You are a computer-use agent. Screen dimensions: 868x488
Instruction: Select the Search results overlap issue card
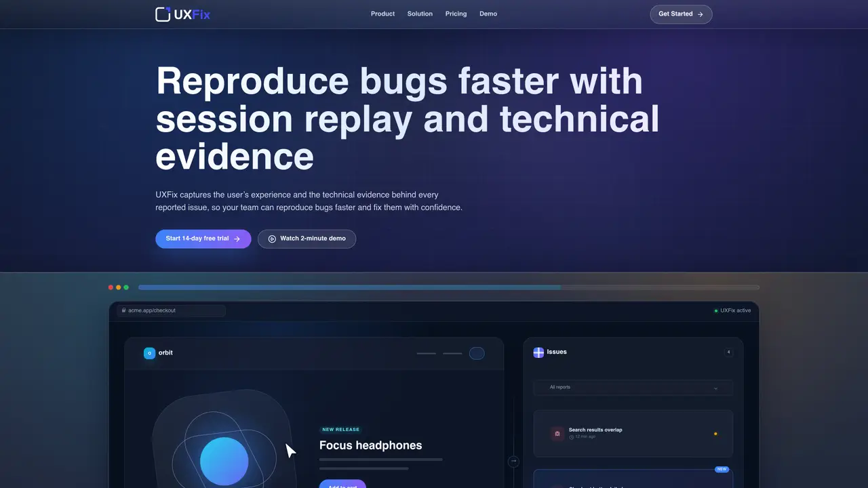[633, 433]
